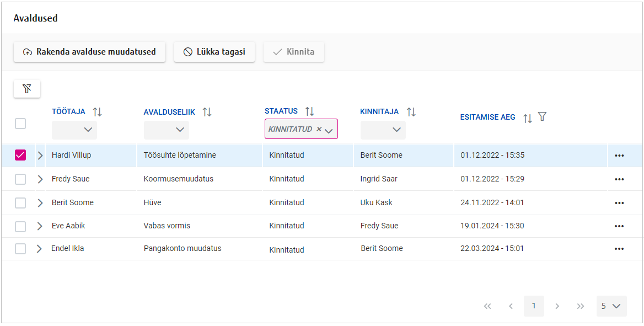This screenshot has height=326, width=644.
Task: Sort by Esitamise aeg column arrows
Action: pyautogui.click(x=528, y=118)
